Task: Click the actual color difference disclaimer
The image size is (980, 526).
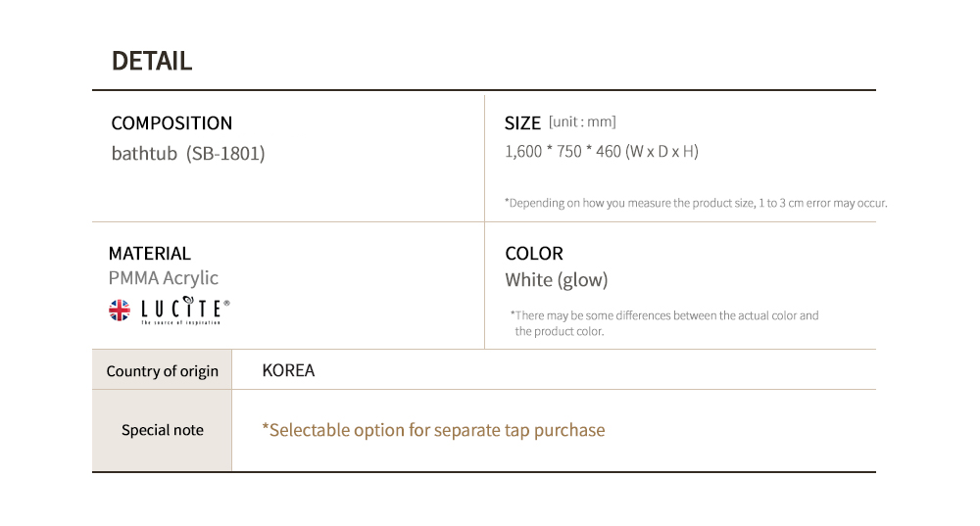Action: point(665,323)
